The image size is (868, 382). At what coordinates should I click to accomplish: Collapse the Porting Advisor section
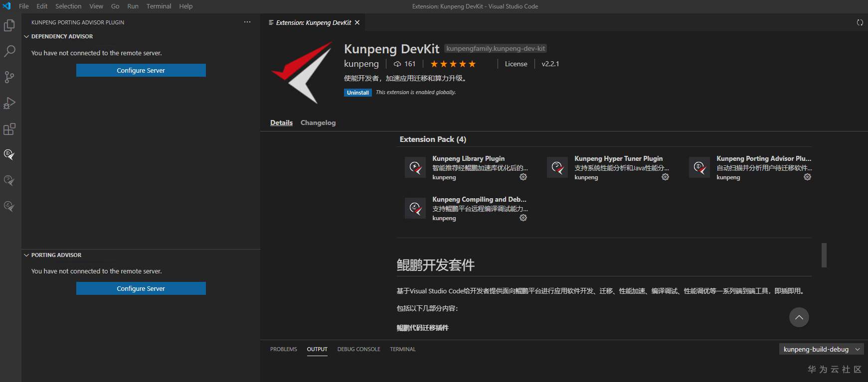26,255
